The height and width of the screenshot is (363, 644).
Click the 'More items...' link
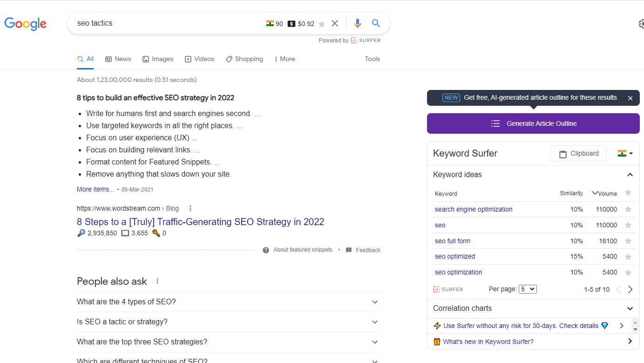tap(95, 189)
